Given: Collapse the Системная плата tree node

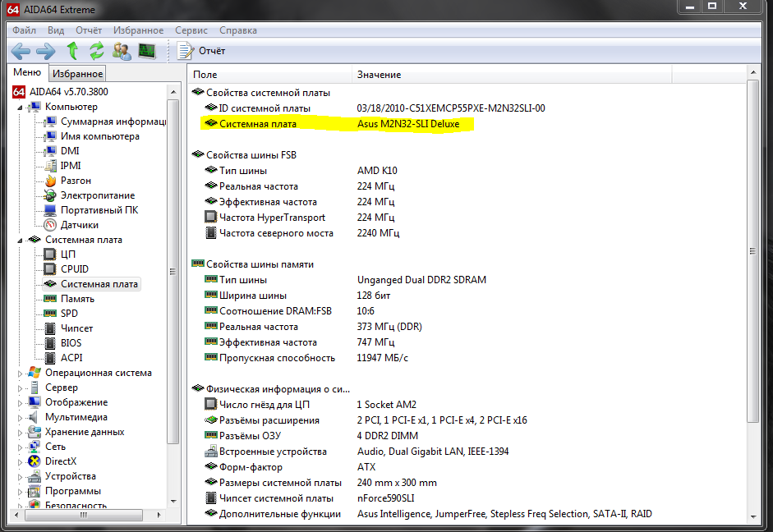Looking at the screenshot, I should tap(21, 240).
